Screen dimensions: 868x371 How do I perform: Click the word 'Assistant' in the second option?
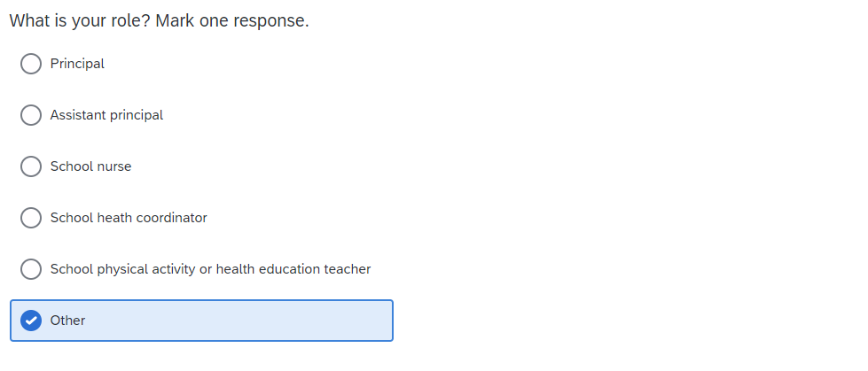click(x=77, y=115)
